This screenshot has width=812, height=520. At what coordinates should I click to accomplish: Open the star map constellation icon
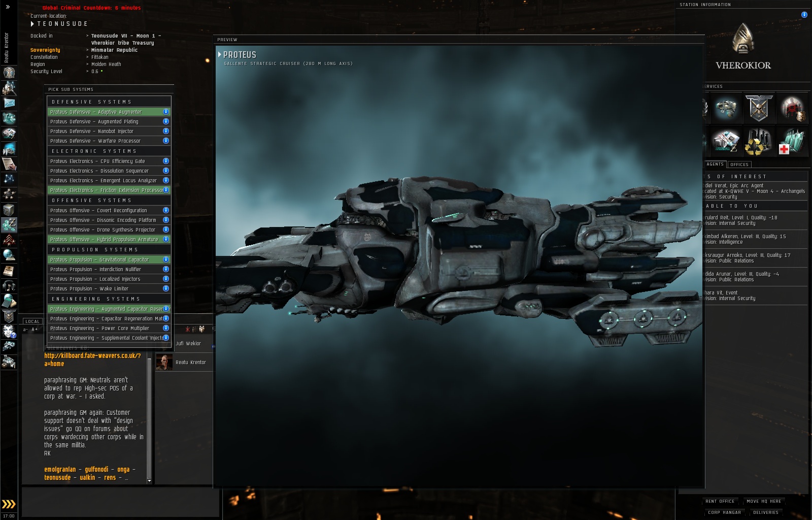point(9,179)
